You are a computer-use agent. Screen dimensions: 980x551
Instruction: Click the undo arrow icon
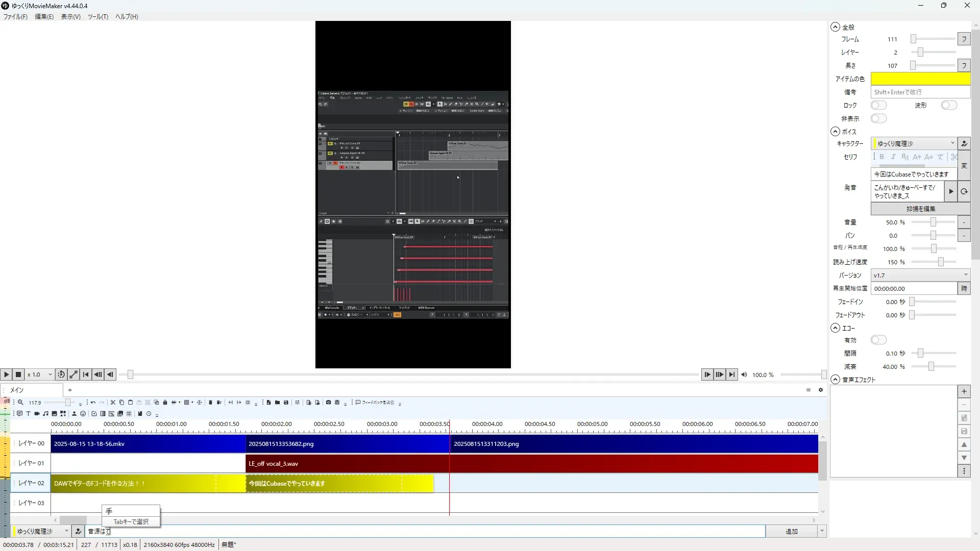(x=93, y=403)
